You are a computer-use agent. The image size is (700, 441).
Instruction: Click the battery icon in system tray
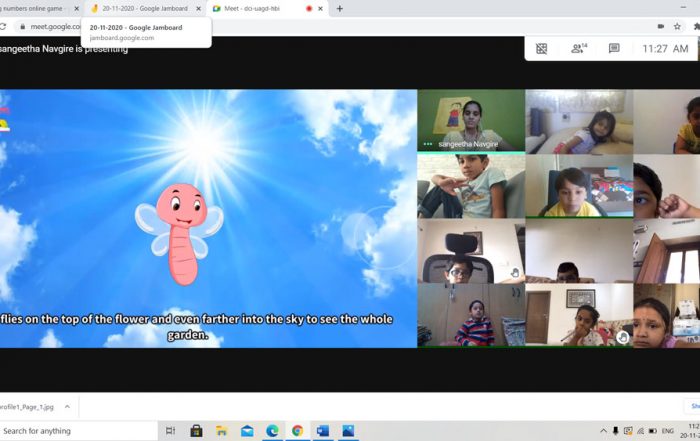[x=653, y=431]
